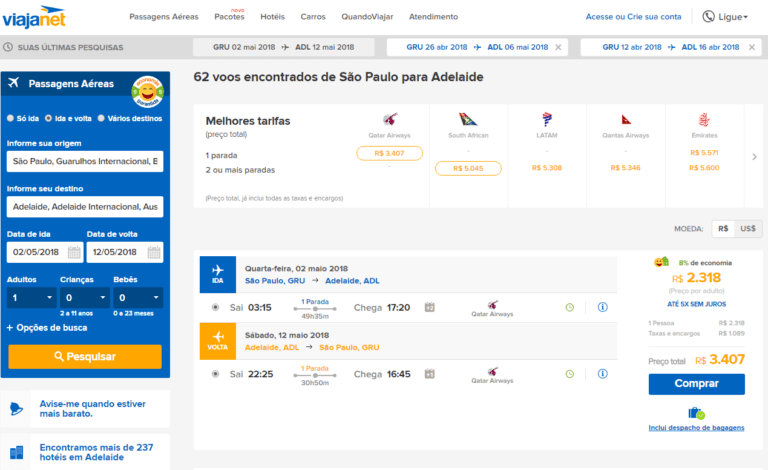Click the Comprar button
768x470 pixels.
point(696,384)
